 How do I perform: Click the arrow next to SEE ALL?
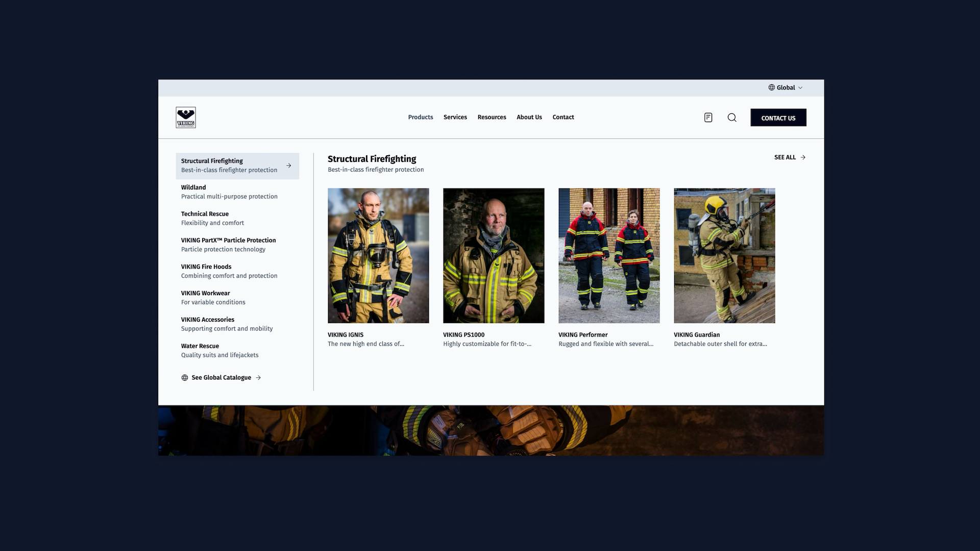(x=803, y=157)
